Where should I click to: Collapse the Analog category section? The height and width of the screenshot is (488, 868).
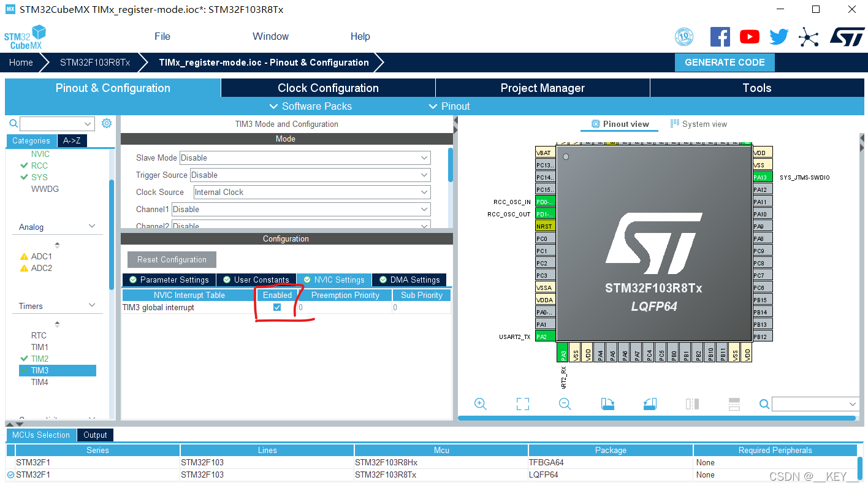pos(93,226)
